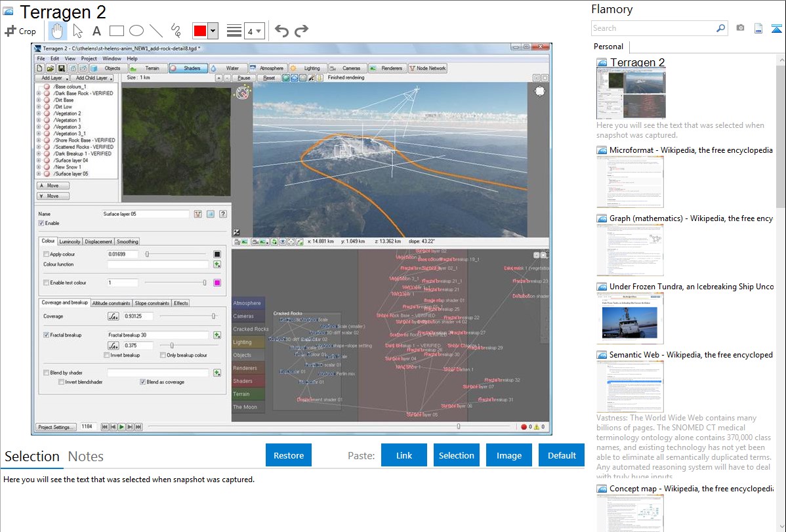Screen dimensions: 786x532
Task: Open the line style picker
Action: tap(234, 31)
